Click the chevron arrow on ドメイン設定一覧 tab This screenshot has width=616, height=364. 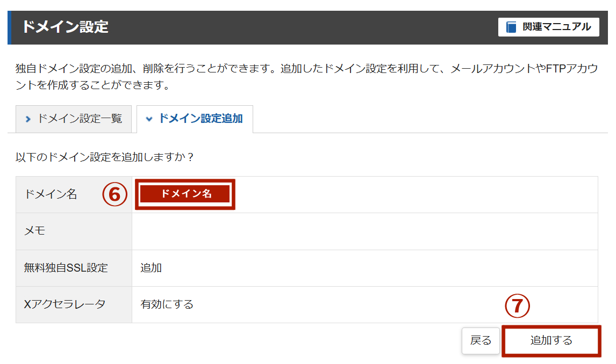click(x=28, y=119)
